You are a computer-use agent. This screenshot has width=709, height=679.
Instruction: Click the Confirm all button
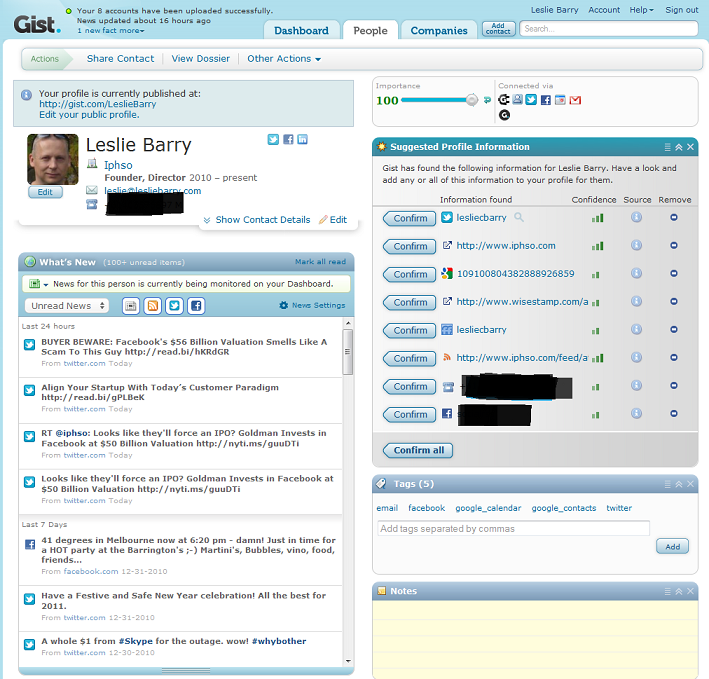point(418,450)
